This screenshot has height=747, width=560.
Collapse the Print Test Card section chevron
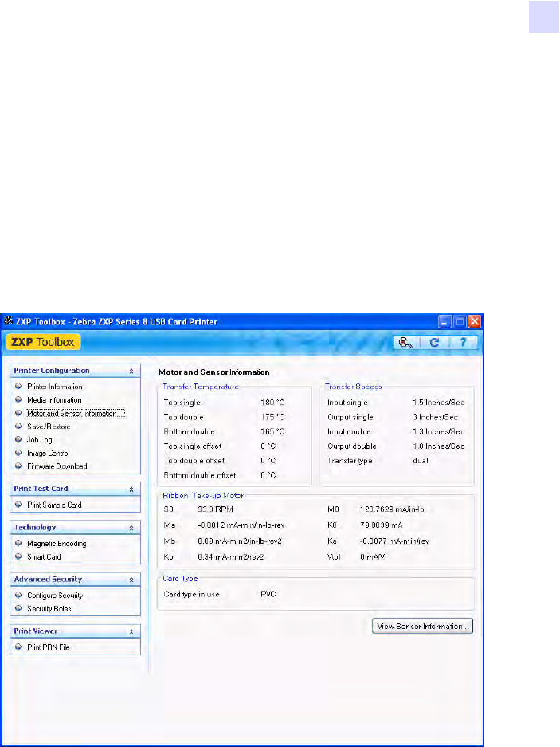click(x=131, y=489)
